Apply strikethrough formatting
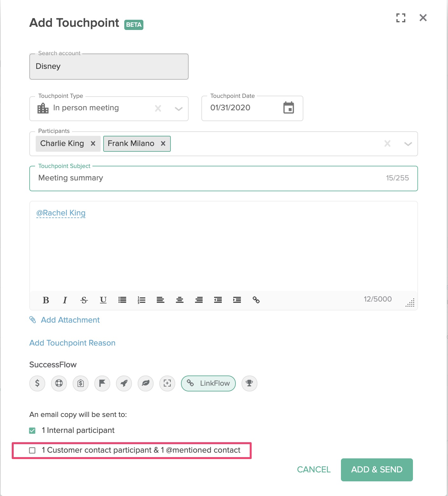Image resolution: width=448 pixels, height=496 pixels. [84, 300]
